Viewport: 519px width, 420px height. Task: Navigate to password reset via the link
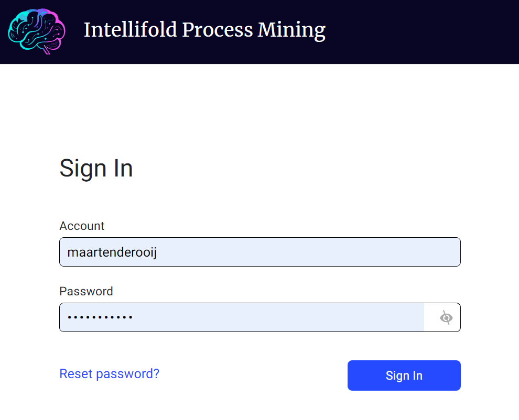109,373
